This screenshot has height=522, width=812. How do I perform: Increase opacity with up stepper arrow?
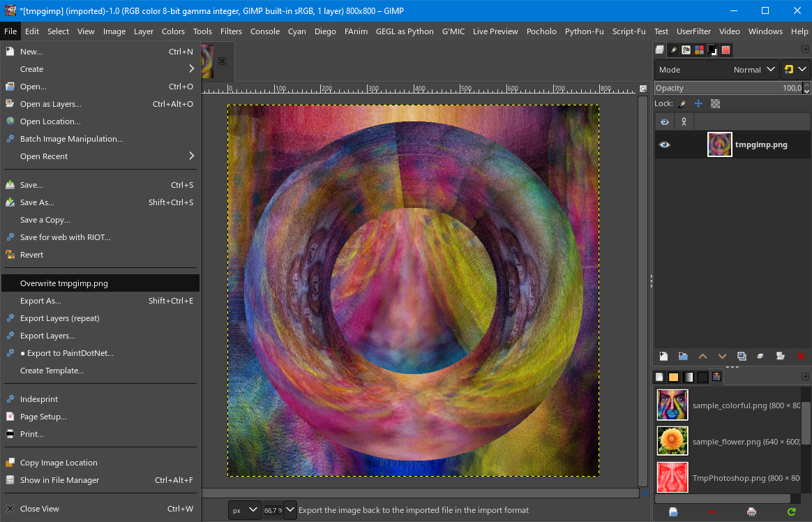coord(807,85)
